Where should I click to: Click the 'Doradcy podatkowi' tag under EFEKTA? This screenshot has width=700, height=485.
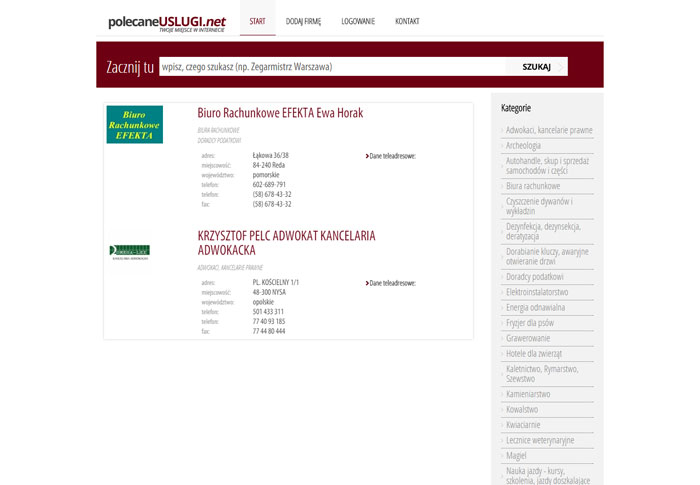click(219, 140)
